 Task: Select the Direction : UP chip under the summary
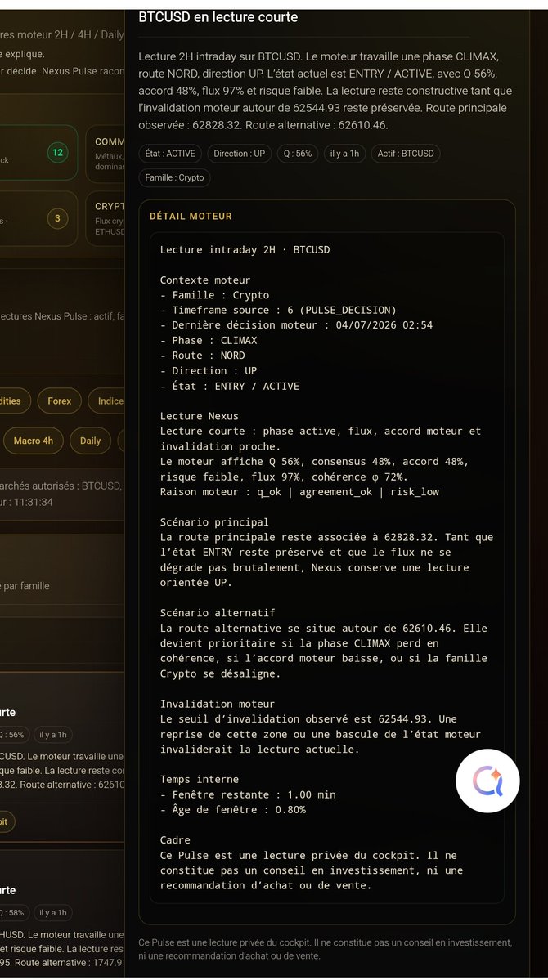coord(240,153)
